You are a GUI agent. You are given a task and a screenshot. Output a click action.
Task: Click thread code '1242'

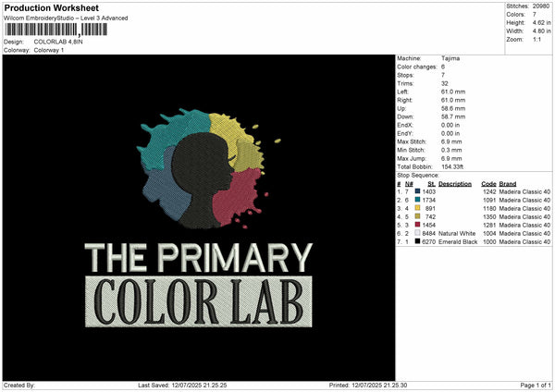coord(489,191)
